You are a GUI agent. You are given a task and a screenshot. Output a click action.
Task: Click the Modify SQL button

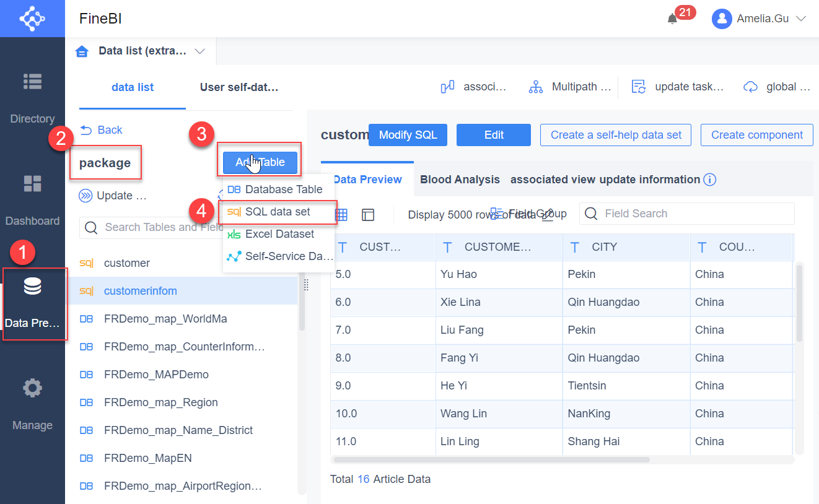[x=408, y=134]
